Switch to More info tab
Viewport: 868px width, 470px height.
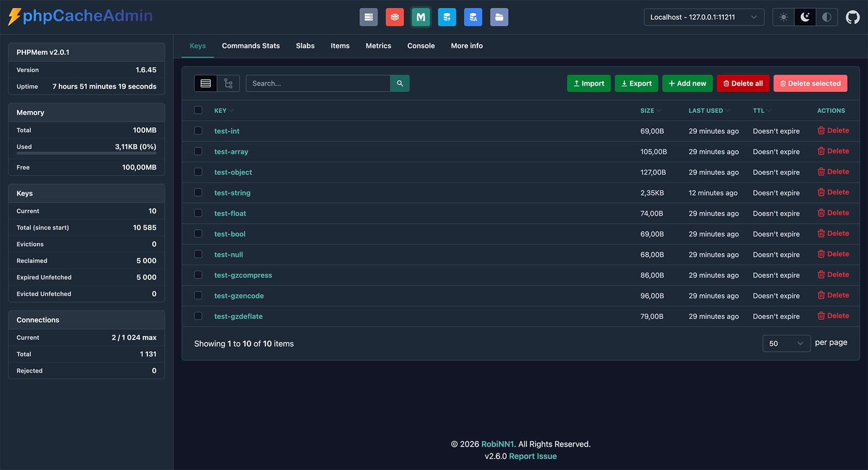pos(467,46)
